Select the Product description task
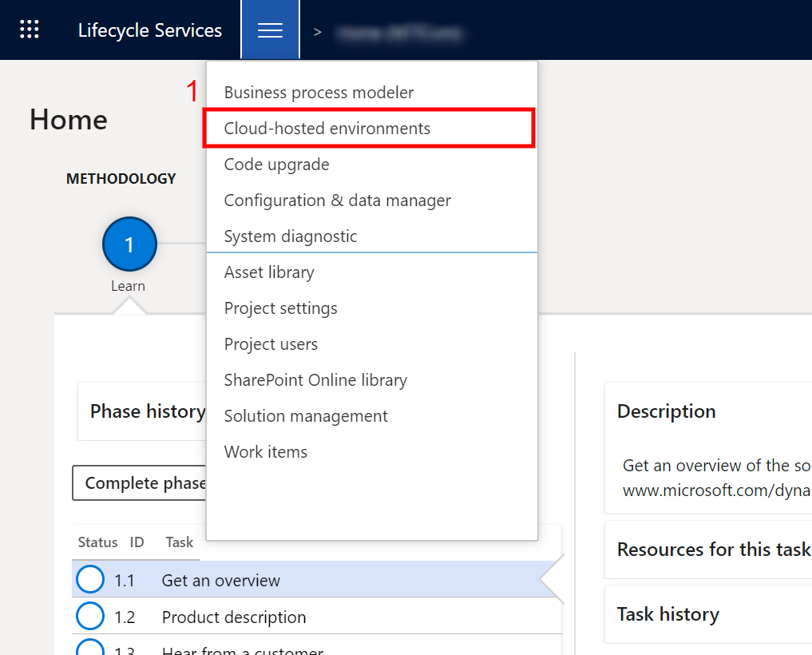The width and height of the screenshot is (812, 655). pyautogui.click(x=234, y=617)
